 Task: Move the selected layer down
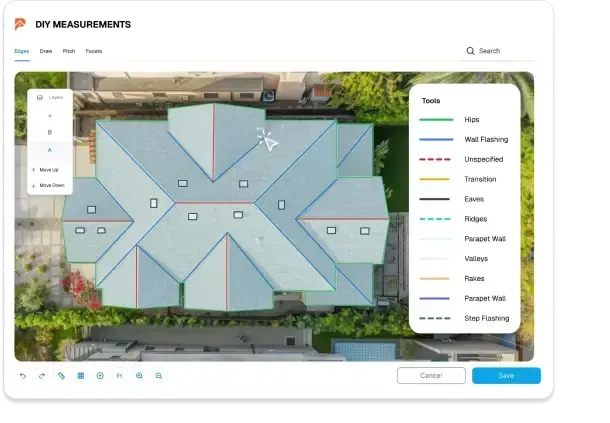pos(48,186)
